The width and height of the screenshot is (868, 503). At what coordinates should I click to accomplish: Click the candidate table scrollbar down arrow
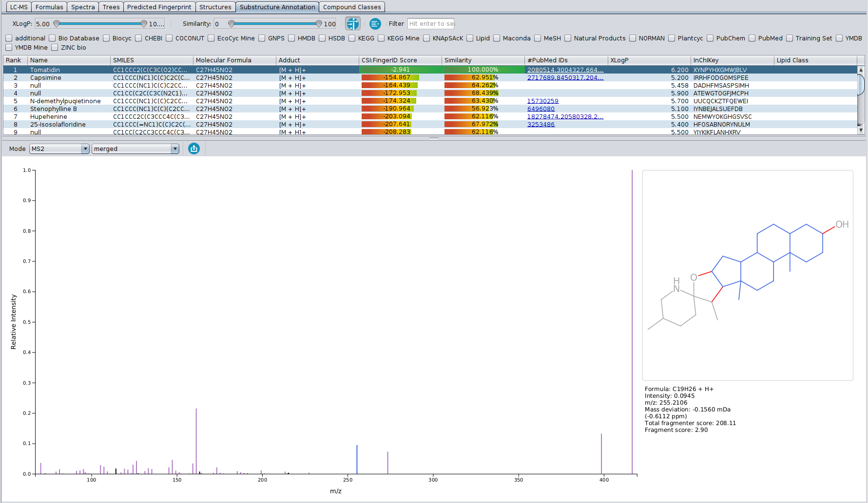point(861,130)
